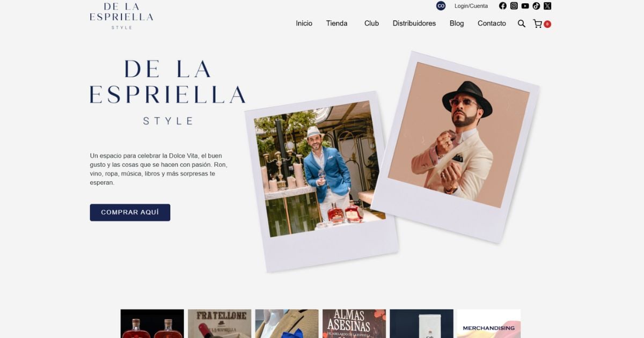Open the Facebook social icon
The width and height of the screenshot is (644, 338).
[x=503, y=6]
